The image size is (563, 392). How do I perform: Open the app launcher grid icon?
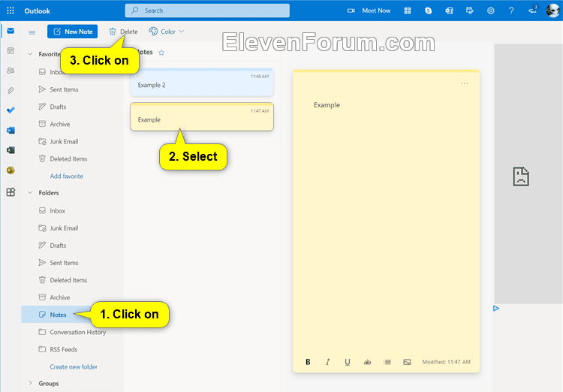pyautogui.click(x=11, y=11)
